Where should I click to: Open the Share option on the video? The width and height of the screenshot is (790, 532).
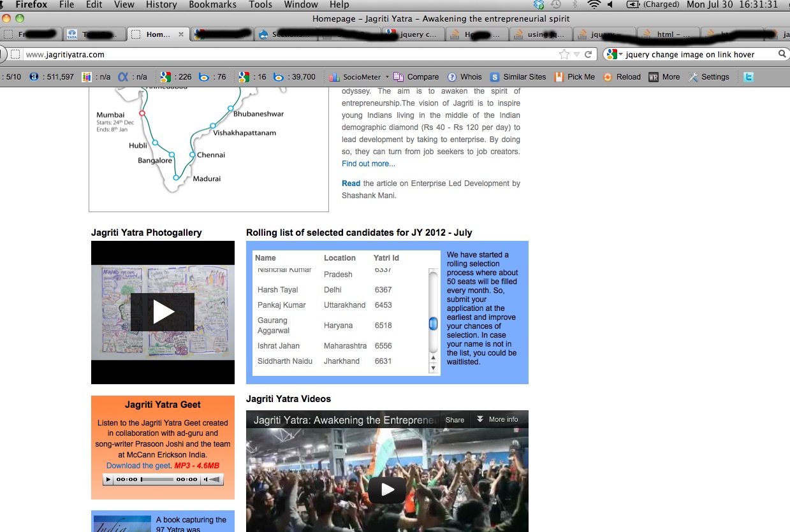pos(455,420)
